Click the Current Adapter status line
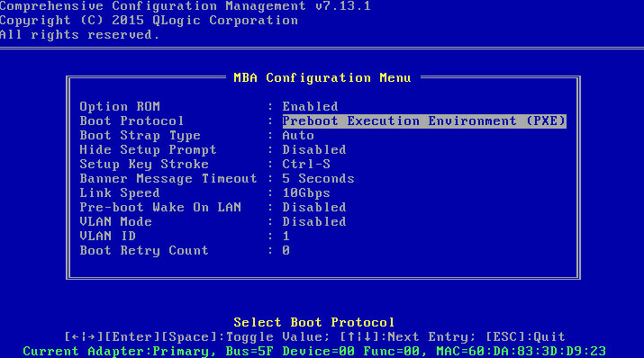This screenshot has height=358, width=644. (314, 351)
